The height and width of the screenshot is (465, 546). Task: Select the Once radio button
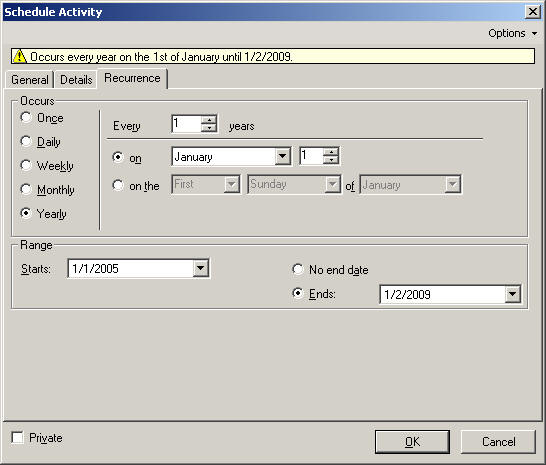26,117
